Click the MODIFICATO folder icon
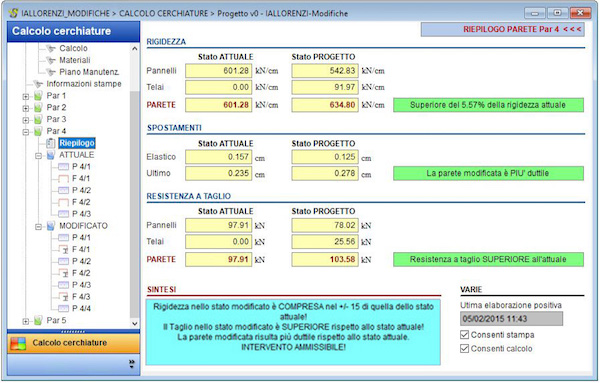The width and height of the screenshot is (600, 383). pos(51,226)
